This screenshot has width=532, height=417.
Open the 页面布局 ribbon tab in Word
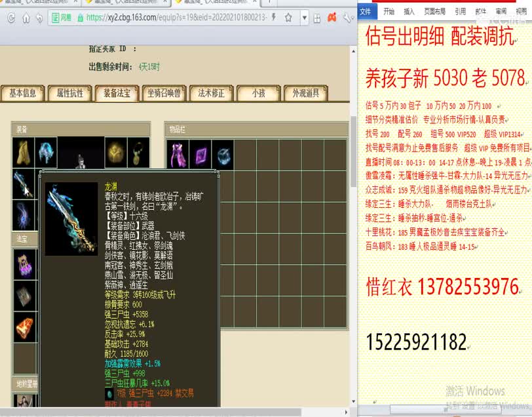point(434,12)
